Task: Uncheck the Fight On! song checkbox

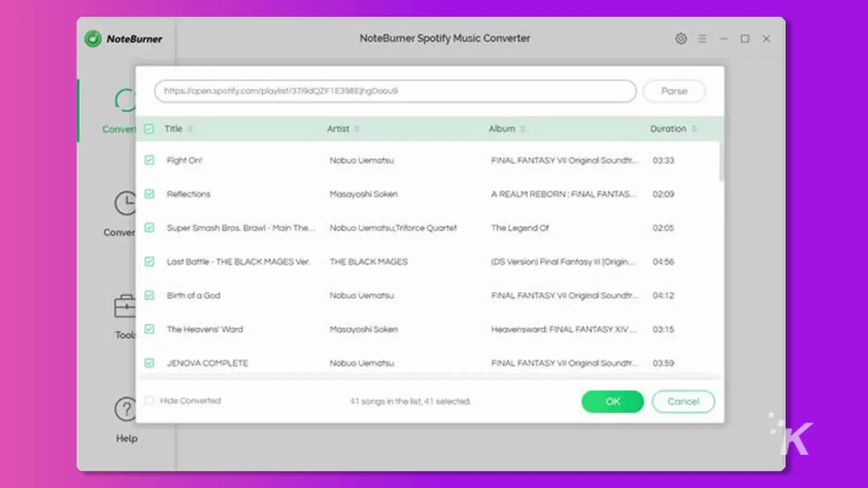Action: [x=149, y=160]
